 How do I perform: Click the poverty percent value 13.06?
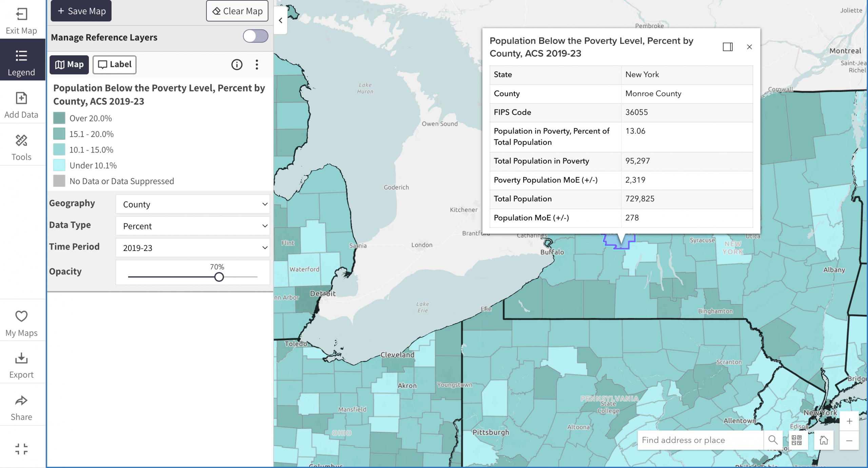point(635,131)
